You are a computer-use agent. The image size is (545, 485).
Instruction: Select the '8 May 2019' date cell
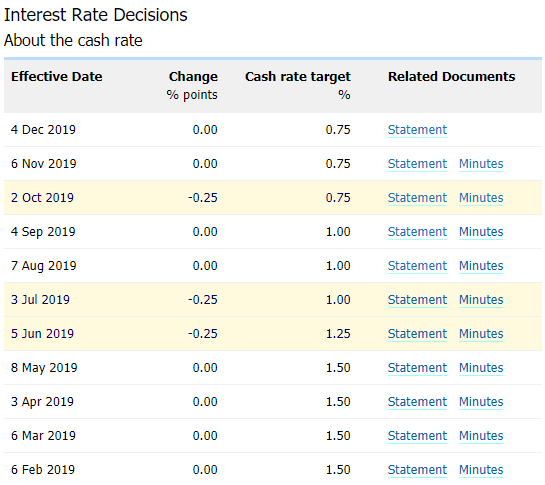pyautogui.click(x=44, y=368)
